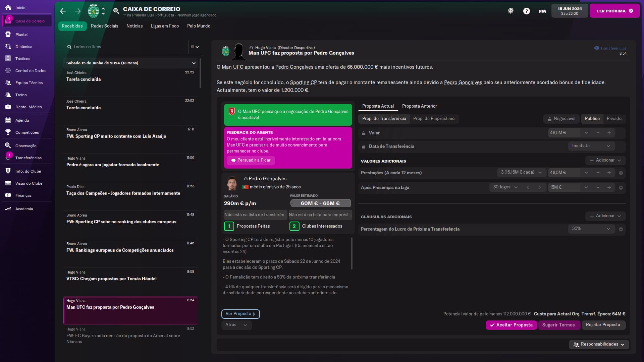This screenshot has width=644, height=362.
Task: Click the Sporting CP club crest in header
Action: pos(93,11)
